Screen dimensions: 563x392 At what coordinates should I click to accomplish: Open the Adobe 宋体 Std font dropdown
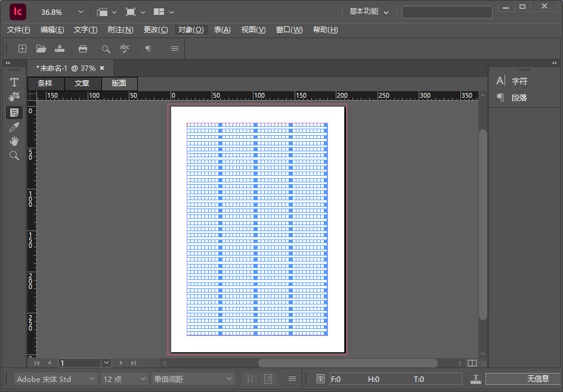92,379
